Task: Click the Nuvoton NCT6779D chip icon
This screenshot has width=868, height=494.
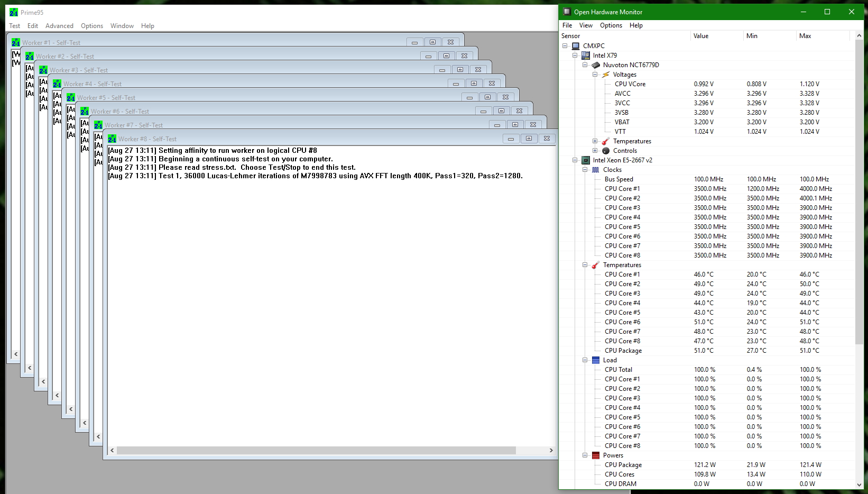Action: pyautogui.click(x=596, y=65)
